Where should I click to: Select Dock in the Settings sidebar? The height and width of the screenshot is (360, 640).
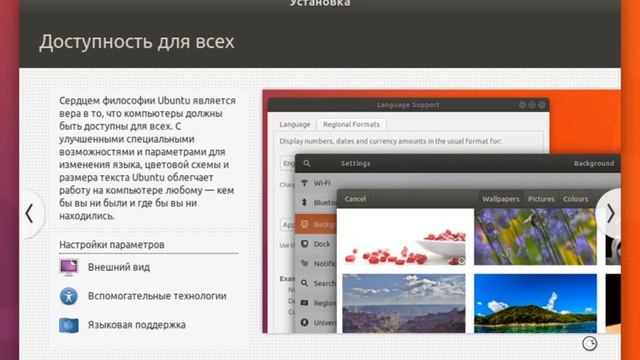[316, 244]
